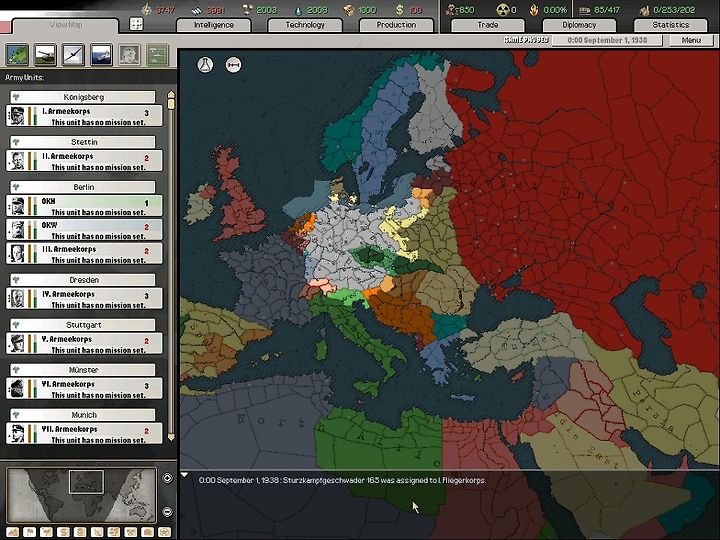Select the world map view icon

(17, 54)
